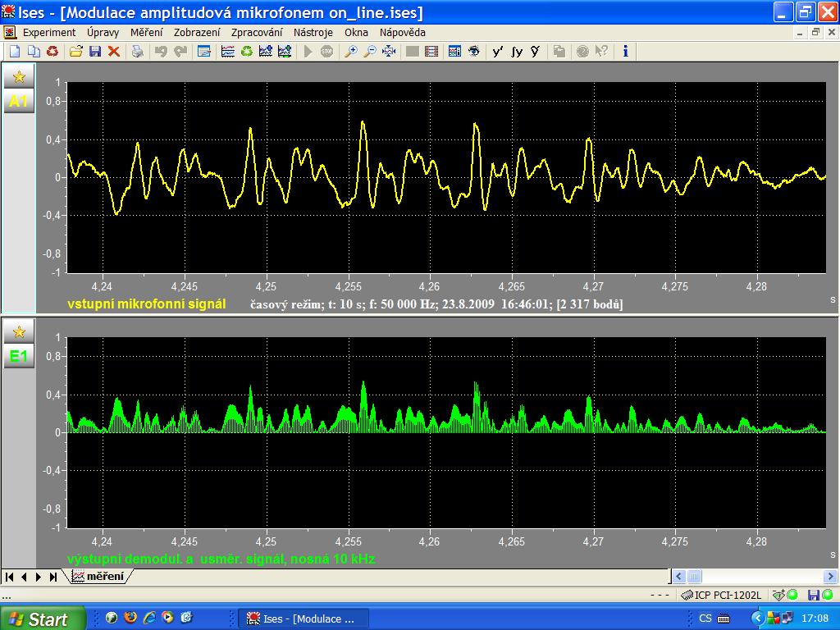Image resolution: width=840 pixels, height=630 pixels.
Task: Click the eye view toolbar icon
Action: pyautogui.click(x=474, y=52)
